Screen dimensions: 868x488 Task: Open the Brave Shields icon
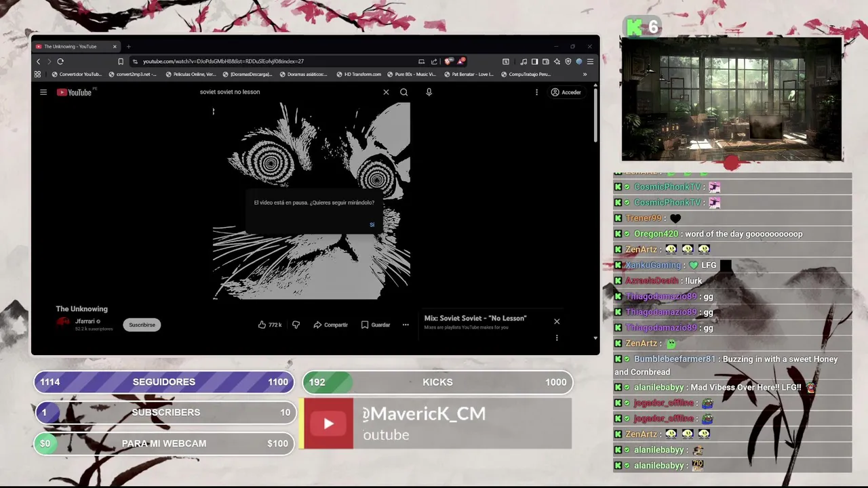(x=449, y=61)
